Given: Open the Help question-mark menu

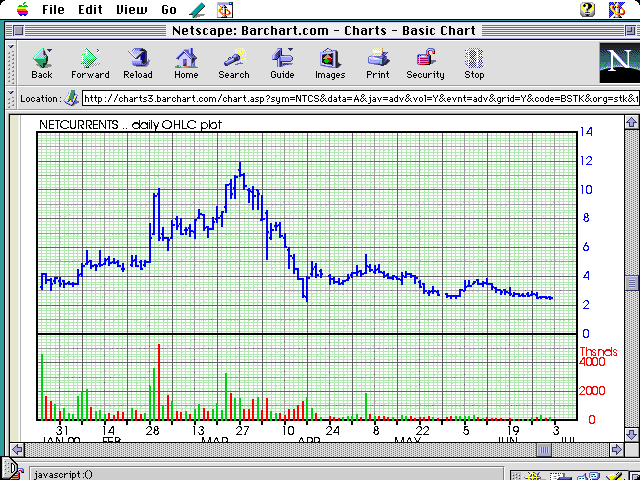Looking at the screenshot, I should point(587,9).
